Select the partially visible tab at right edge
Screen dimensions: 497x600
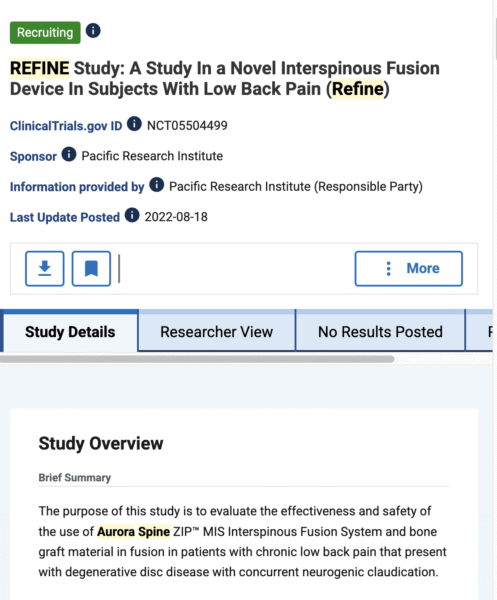click(x=479, y=332)
